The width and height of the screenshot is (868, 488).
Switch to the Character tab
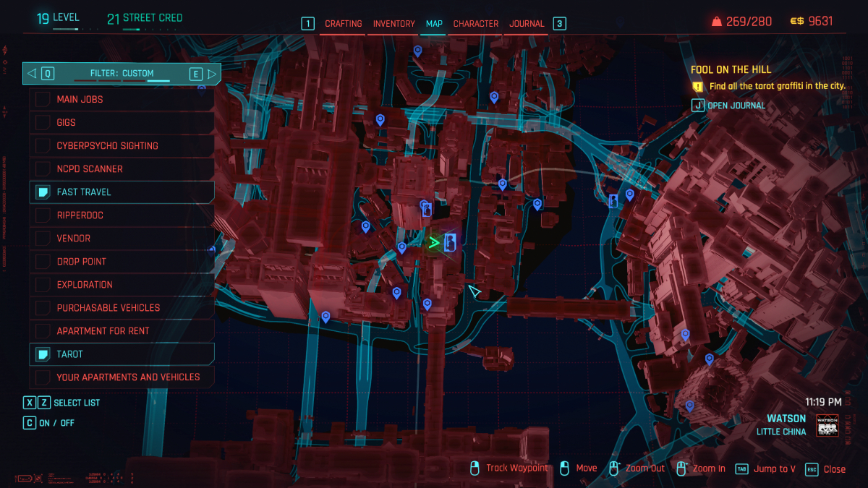point(476,24)
